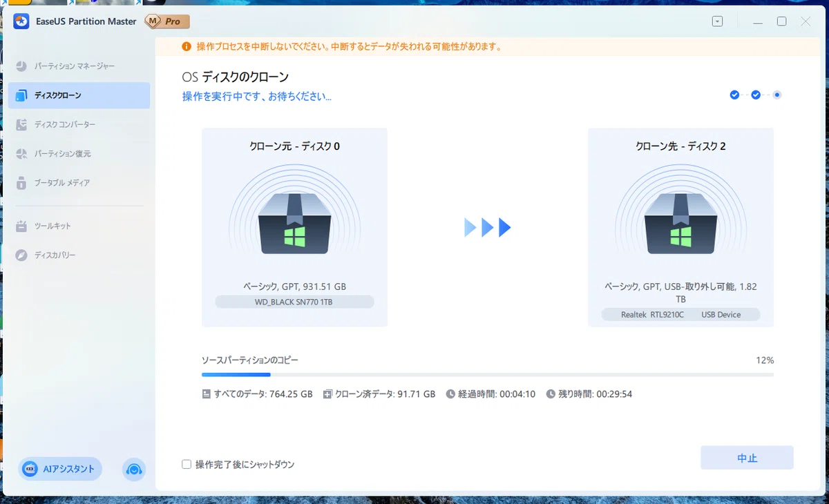Click the clone direction arrows icon
829x504 pixels.
tap(488, 227)
